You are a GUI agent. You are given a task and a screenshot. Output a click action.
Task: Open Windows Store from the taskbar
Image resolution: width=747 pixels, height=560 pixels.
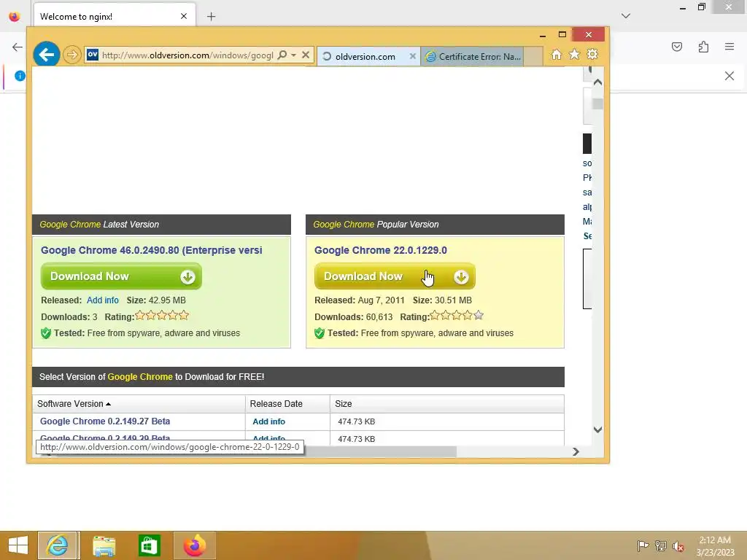click(149, 545)
